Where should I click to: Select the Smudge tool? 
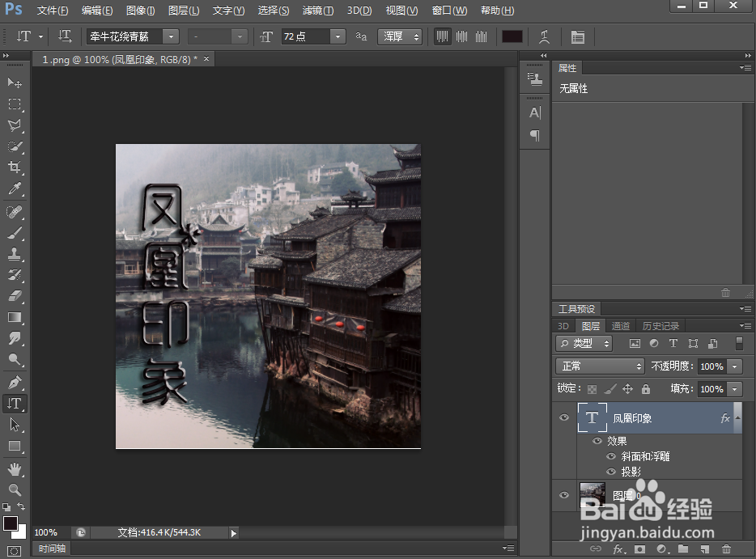[15, 338]
